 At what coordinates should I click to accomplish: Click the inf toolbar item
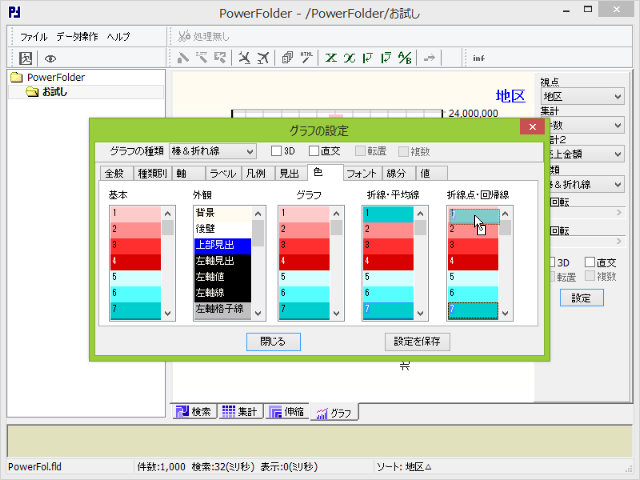point(478,58)
